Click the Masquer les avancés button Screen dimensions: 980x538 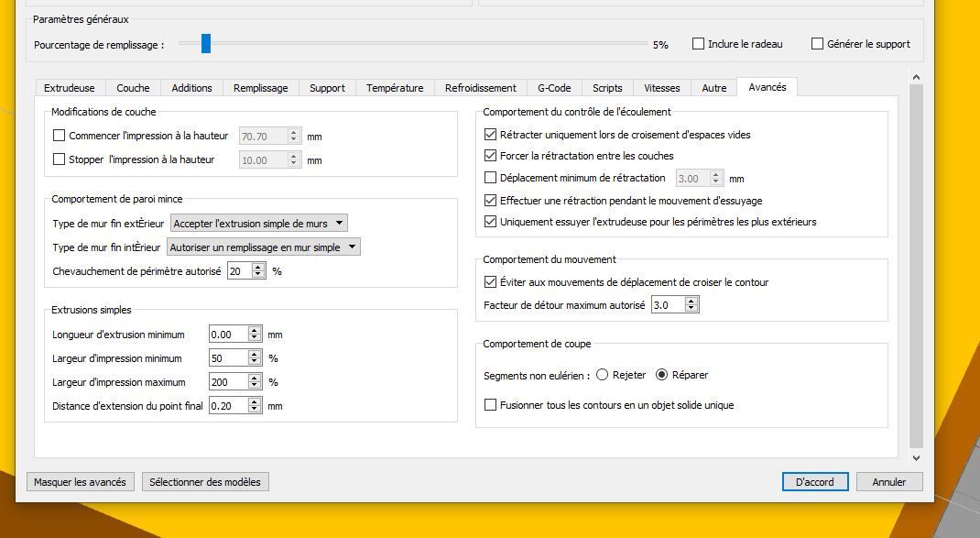coord(80,482)
